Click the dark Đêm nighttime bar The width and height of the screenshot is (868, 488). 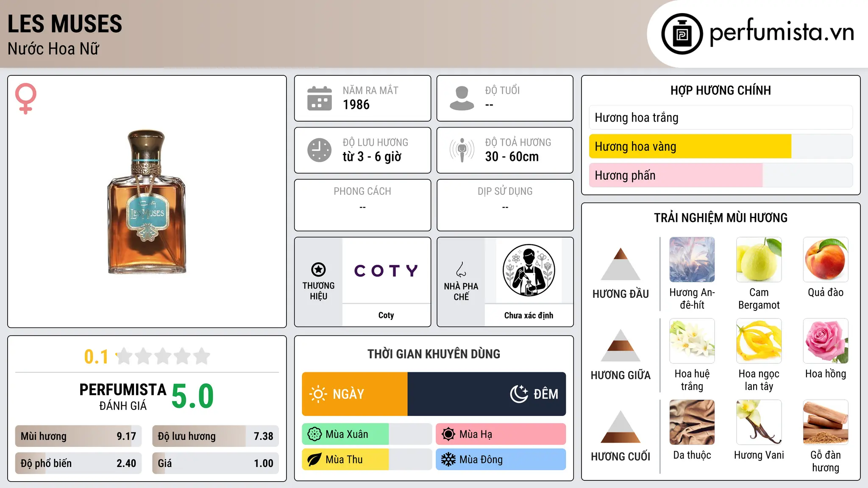pos(487,394)
